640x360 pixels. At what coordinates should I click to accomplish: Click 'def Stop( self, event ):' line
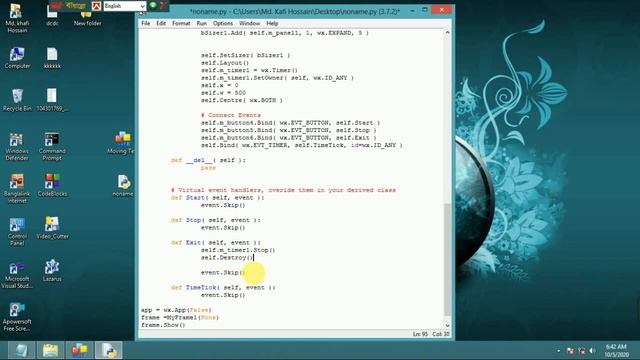click(x=216, y=220)
